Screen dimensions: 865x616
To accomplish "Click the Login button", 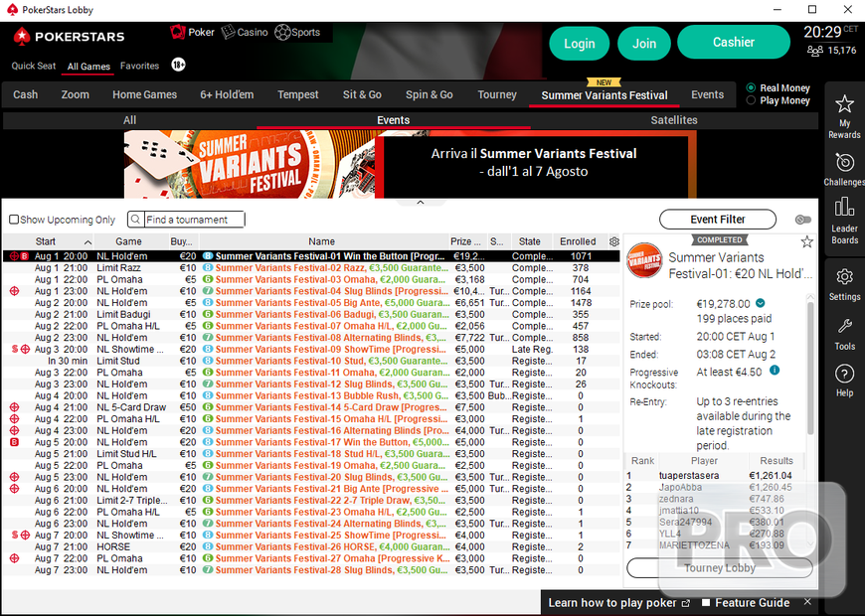I will tap(580, 43).
